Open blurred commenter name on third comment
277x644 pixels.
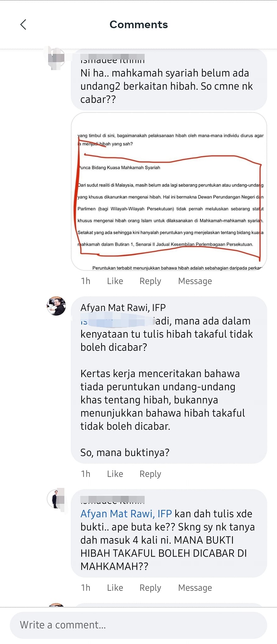[x=112, y=499]
